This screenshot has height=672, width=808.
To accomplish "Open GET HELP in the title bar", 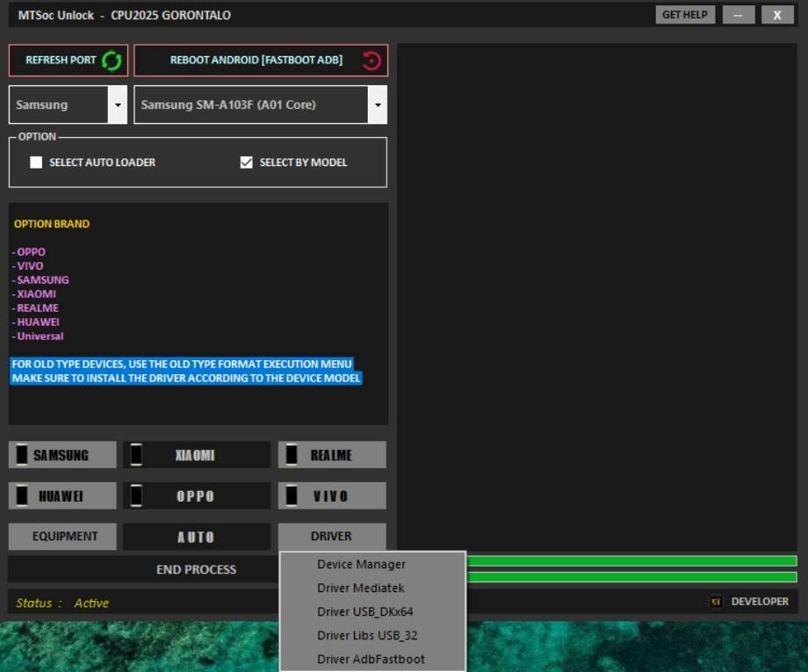I will coord(684,14).
